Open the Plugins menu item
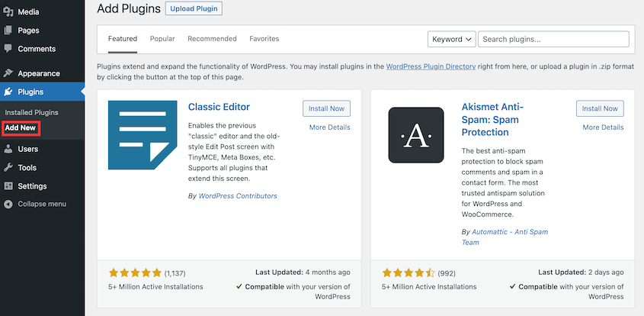Viewport: 644px width, 316px height. [43, 92]
